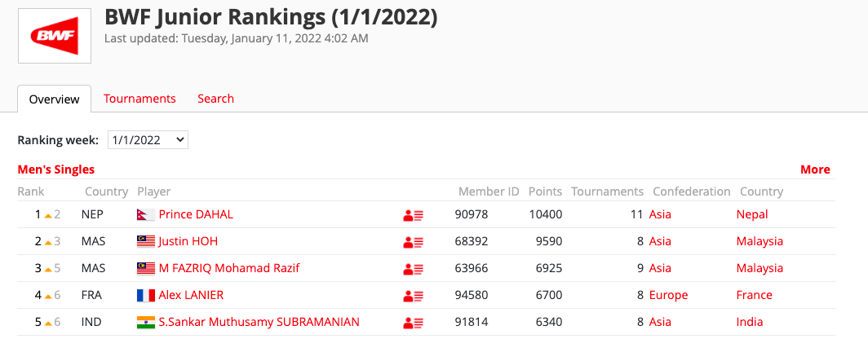The height and width of the screenshot is (339, 868).
Task: Open Justin HOH player link
Action: pos(188,241)
